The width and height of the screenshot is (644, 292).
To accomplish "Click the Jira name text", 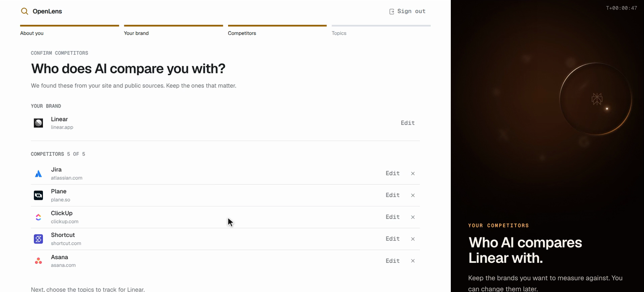I will coord(56,170).
